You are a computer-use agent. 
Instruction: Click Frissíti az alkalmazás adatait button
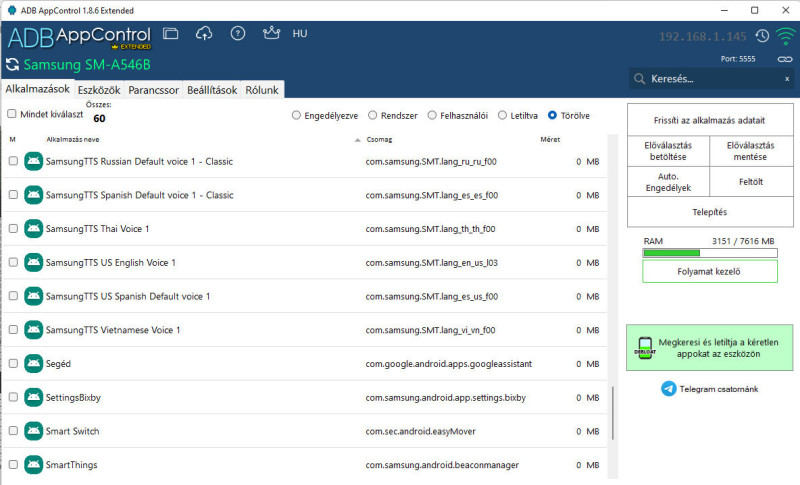pyautogui.click(x=709, y=120)
